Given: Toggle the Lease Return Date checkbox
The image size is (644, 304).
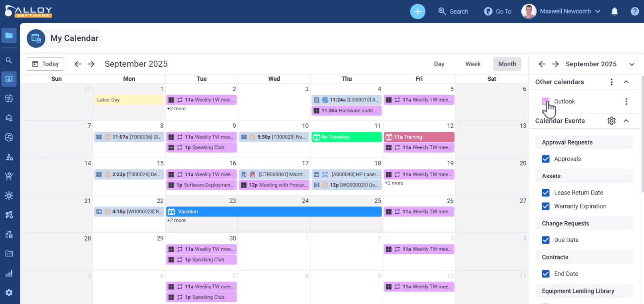Looking at the screenshot, I should point(545,193).
